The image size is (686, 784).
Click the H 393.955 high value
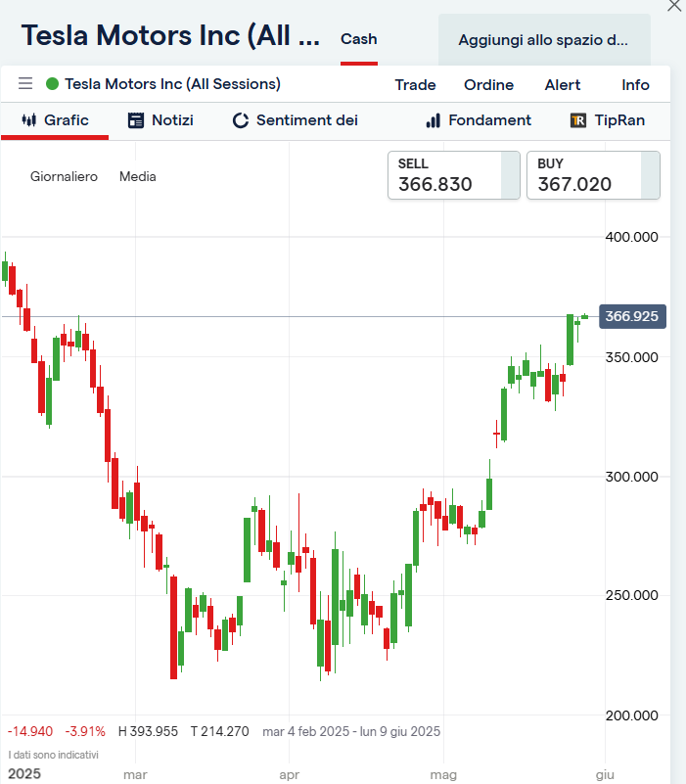[x=148, y=731]
